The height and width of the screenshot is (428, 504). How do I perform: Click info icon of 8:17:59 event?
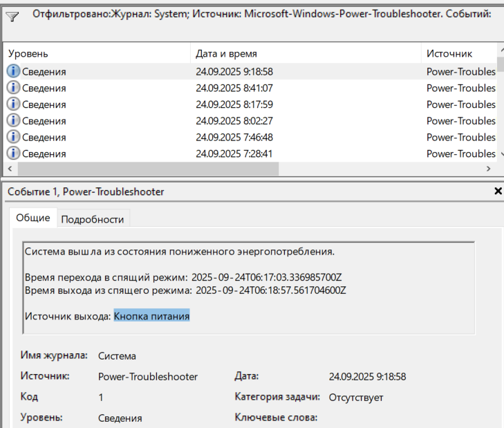[x=13, y=104]
